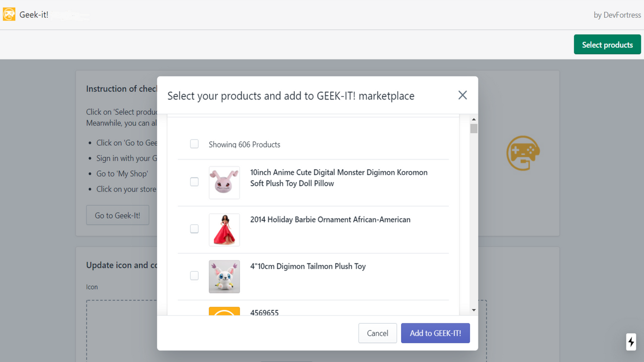Click the orange 4569655 product thumbnail
This screenshot has width=644, height=362.
pyautogui.click(x=224, y=311)
